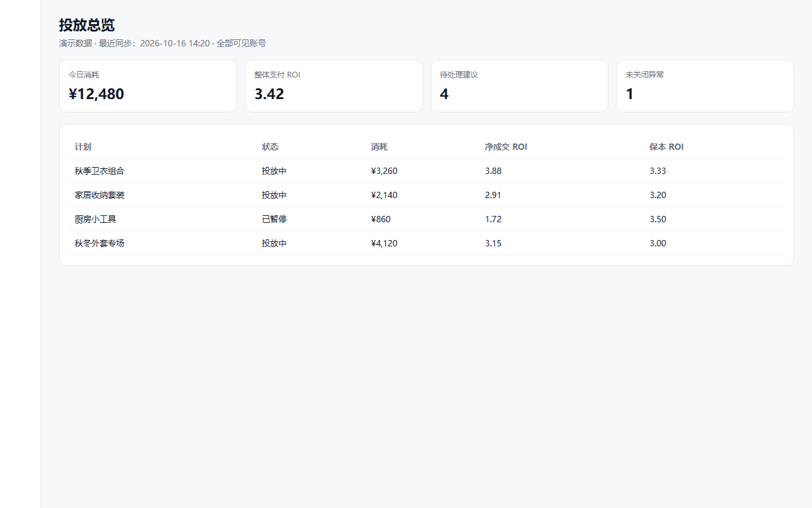Image resolution: width=812 pixels, height=508 pixels.
Task: Click the 3.33 保本 ROI cell
Action: pyautogui.click(x=658, y=171)
